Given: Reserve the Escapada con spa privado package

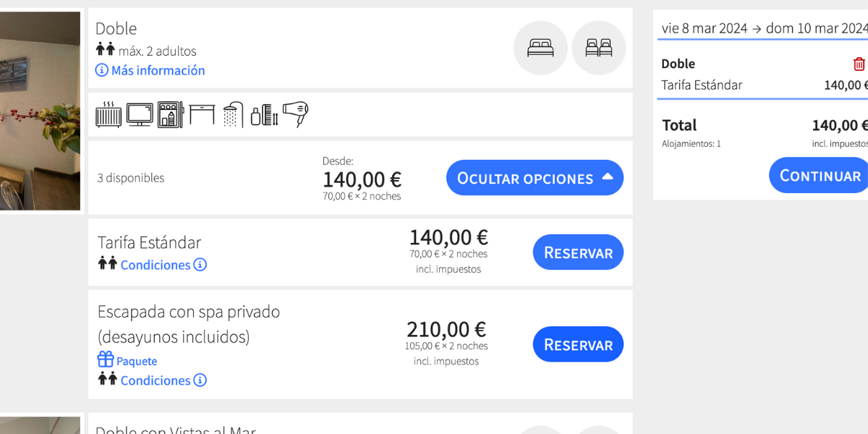Looking at the screenshot, I should [578, 344].
